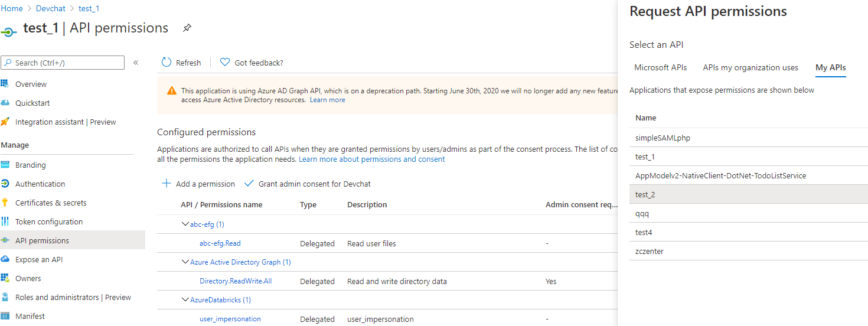Collapse the AzureDatabricks (1) group
The image size is (868, 326).
pyautogui.click(x=185, y=299)
